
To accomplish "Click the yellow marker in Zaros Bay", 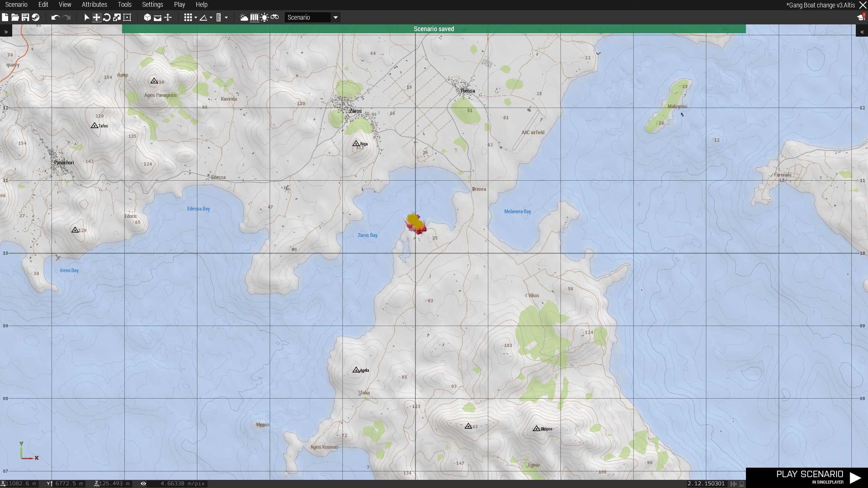I will click(x=414, y=221).
